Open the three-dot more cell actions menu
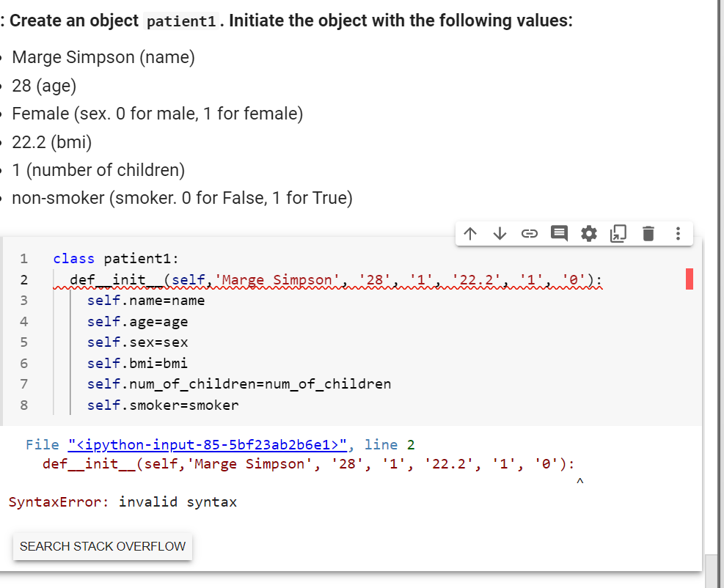The width and height of the screenshot is (724, 588). point(677,233)
